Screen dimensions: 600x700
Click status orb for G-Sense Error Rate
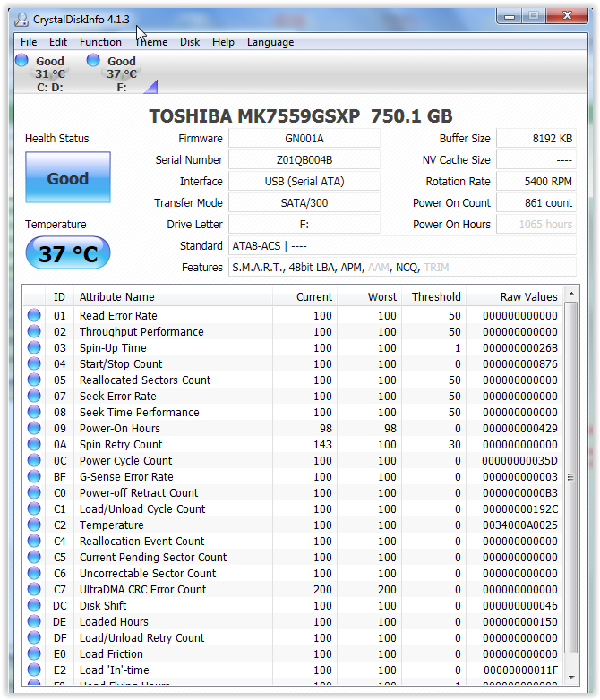(x=34, y=476)
